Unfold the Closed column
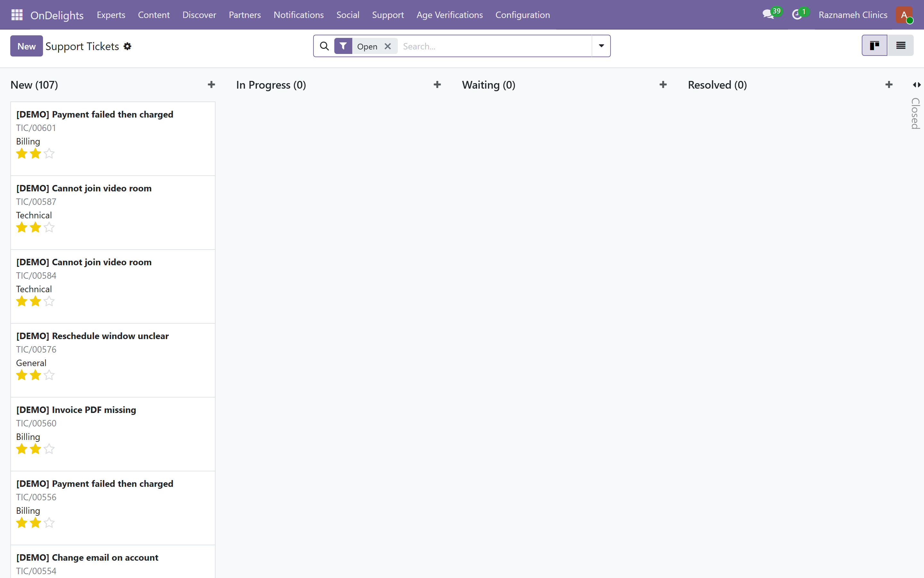The height and width of the screenshot is (578, 924). [917, 85]
